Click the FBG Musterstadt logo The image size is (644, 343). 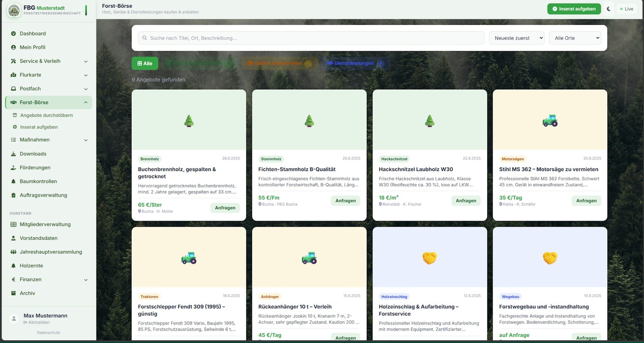[14, 10]
